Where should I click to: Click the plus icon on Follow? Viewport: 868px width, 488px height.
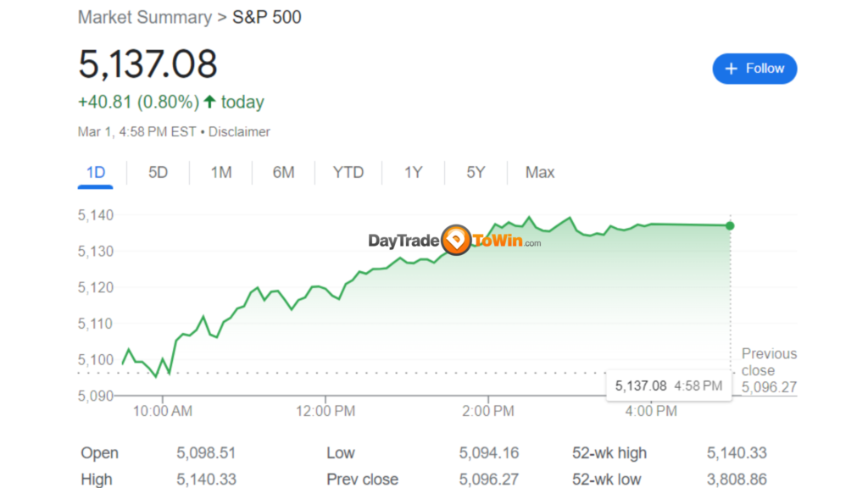click(x=732, y=69)
